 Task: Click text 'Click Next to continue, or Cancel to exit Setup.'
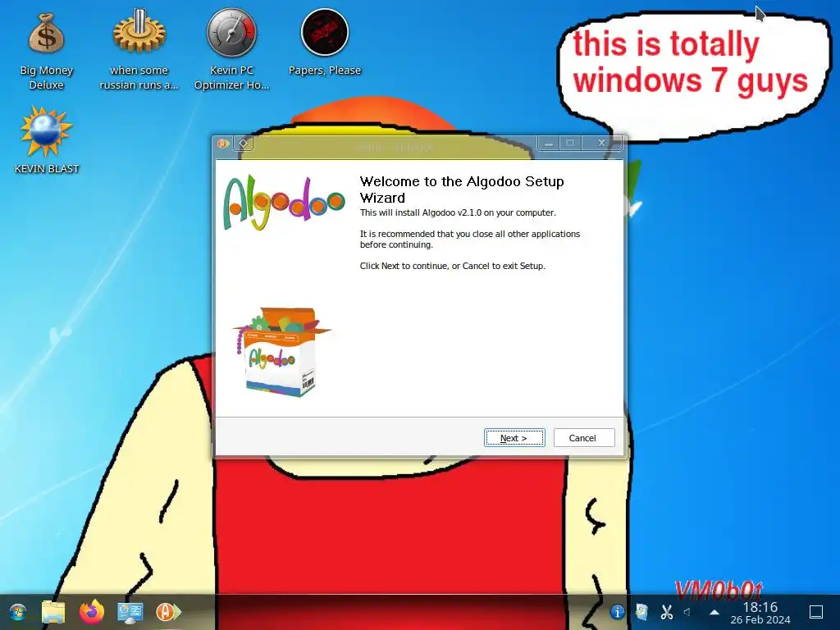(453, 266)
